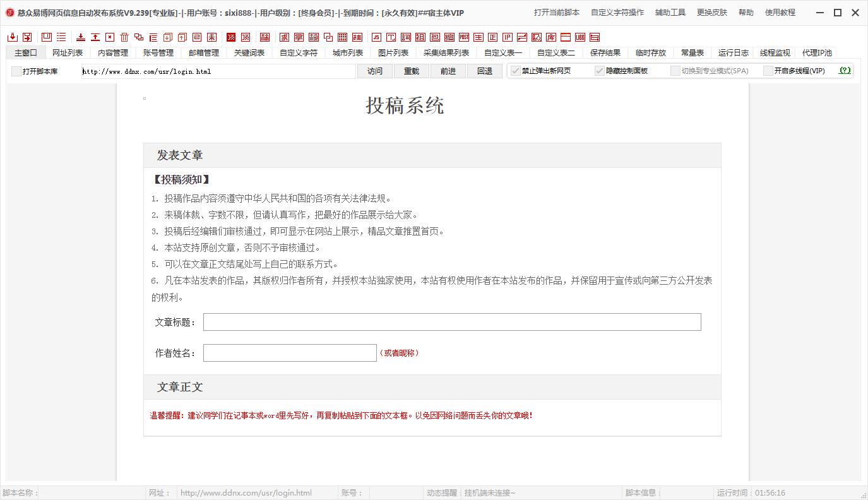Click the UBB toolbar icon
Screen dimensions: 868x500
[x=580, y=37]
